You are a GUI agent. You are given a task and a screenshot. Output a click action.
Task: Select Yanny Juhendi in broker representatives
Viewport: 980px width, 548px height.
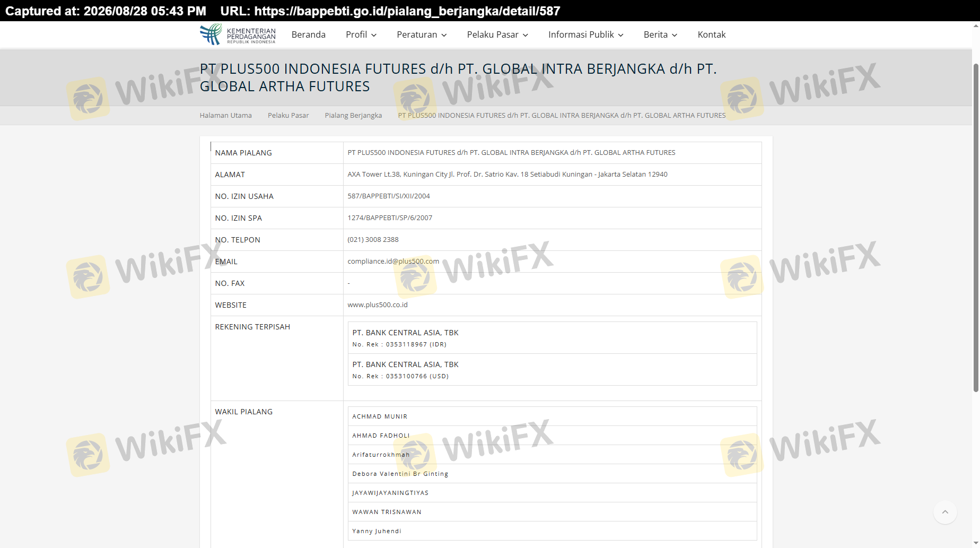[377, 531]
